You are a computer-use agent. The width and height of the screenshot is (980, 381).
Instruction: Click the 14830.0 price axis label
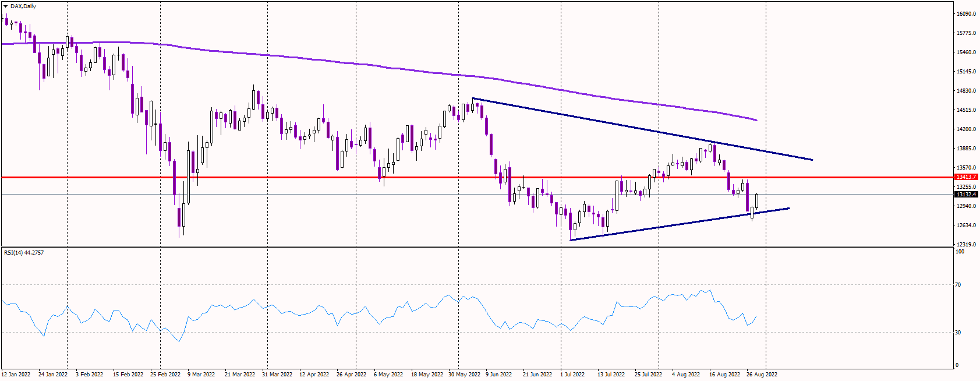(966, 91)
